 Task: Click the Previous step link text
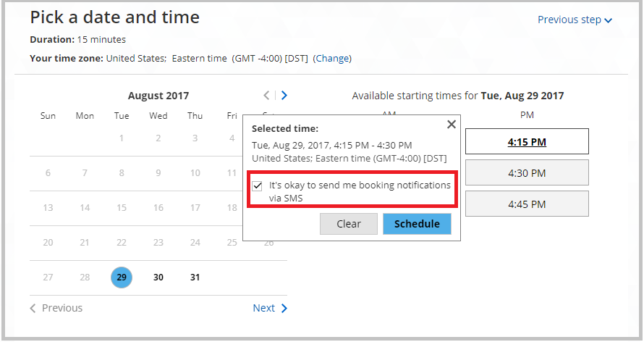[569, 20]
